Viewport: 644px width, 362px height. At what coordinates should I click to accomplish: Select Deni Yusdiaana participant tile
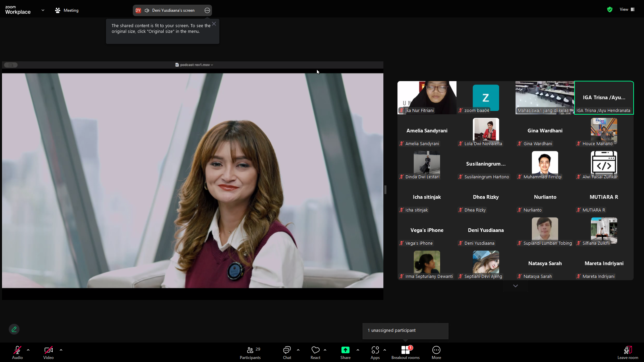pyautogui.click(x=486, y=230)
